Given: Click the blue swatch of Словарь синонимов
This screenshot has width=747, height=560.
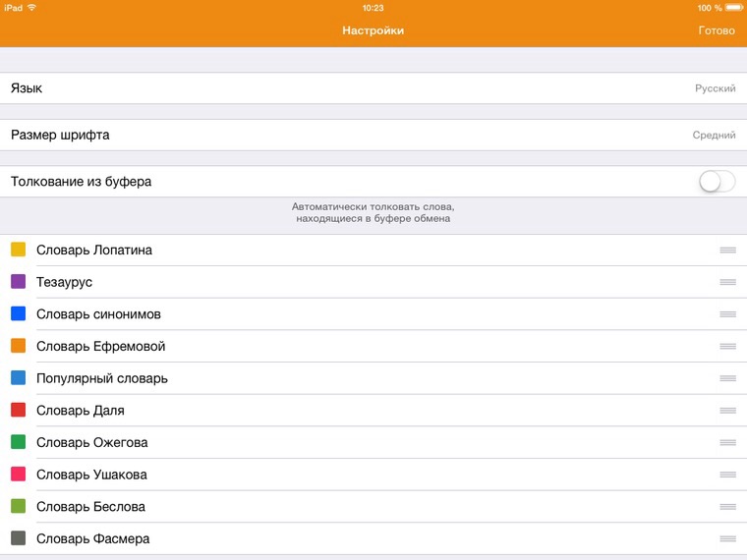Looking at the screenshot, I should pyautogui.click(x=18, y=313).
